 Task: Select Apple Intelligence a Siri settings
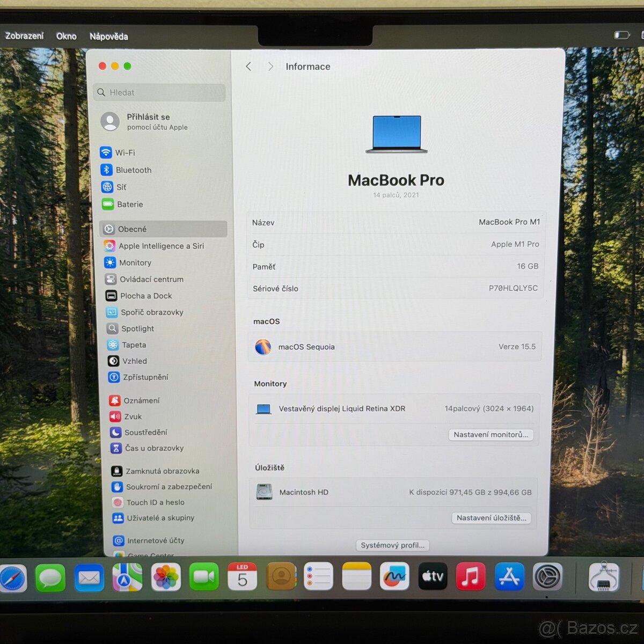161,246
